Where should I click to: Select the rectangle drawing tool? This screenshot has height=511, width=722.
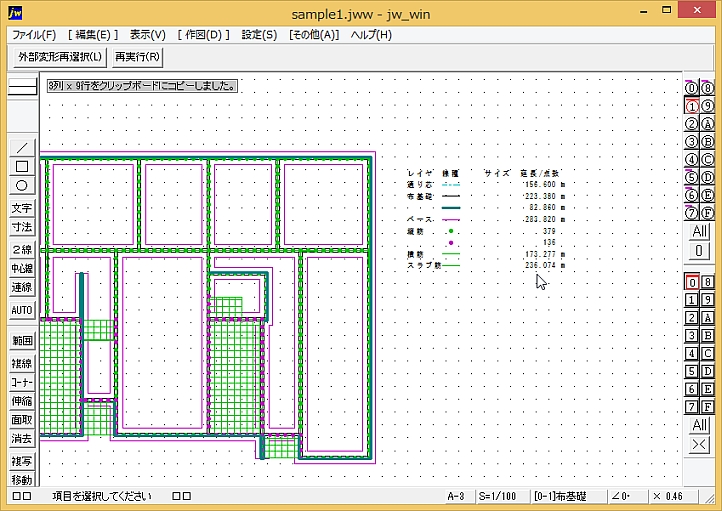click(21, 166)
